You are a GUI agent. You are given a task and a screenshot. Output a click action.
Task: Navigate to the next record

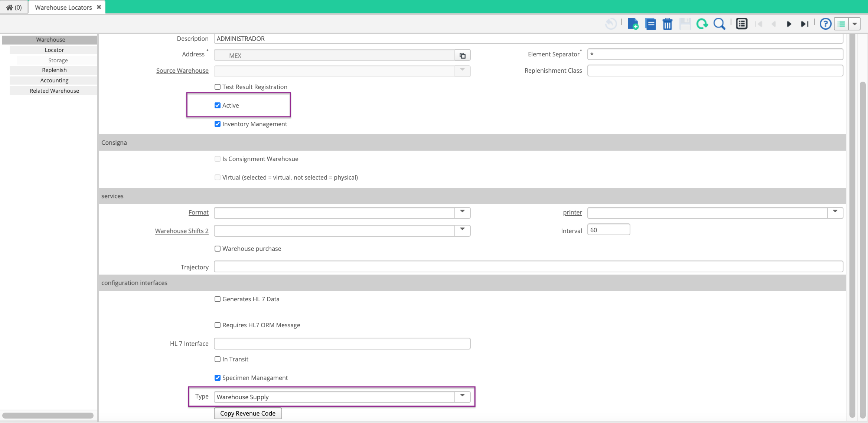(789, 23)
